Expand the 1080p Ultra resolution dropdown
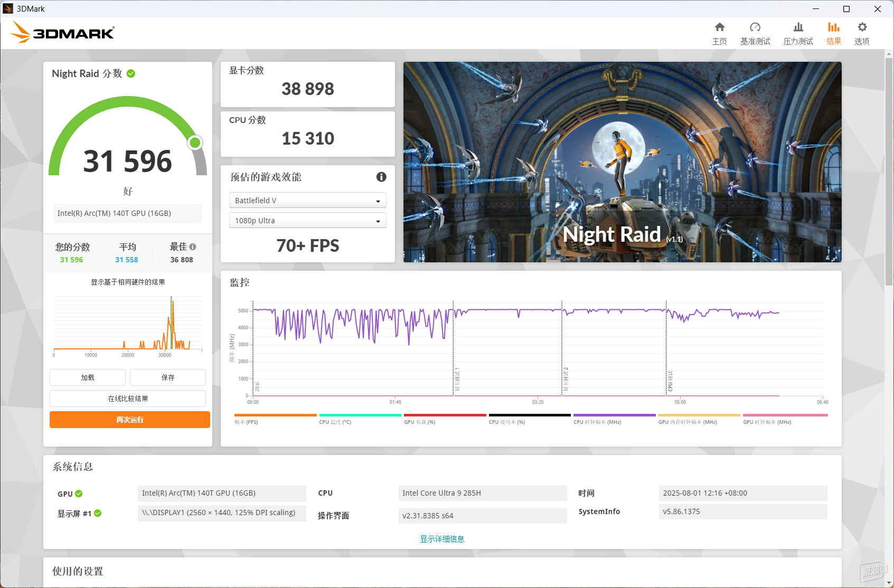The height and width of the screenshot is (588, 894). [x=308, y=221]
